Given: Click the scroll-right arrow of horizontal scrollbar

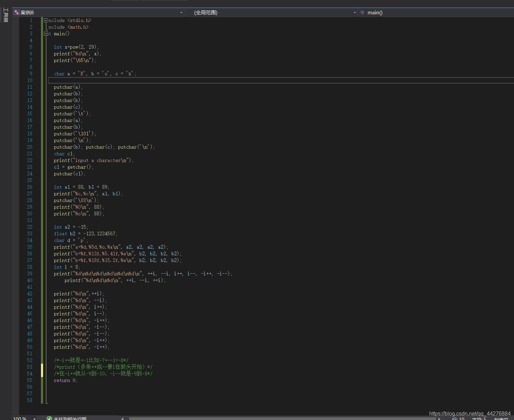Looking at the screenshot, I should pyautogui.click(x=439, y=419).
